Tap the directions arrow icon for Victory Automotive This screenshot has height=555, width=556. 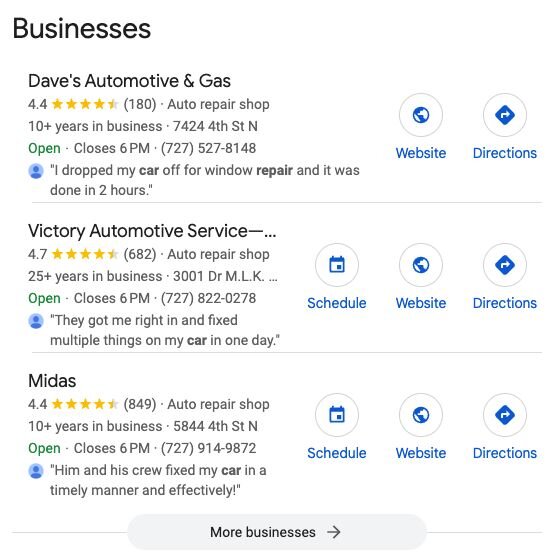[505, 265]
